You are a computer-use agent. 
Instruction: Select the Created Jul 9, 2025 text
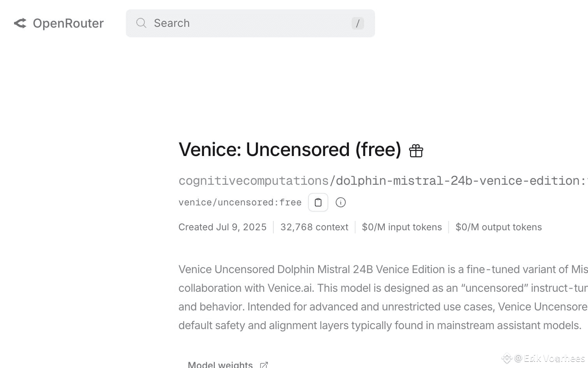click(222, 227)
